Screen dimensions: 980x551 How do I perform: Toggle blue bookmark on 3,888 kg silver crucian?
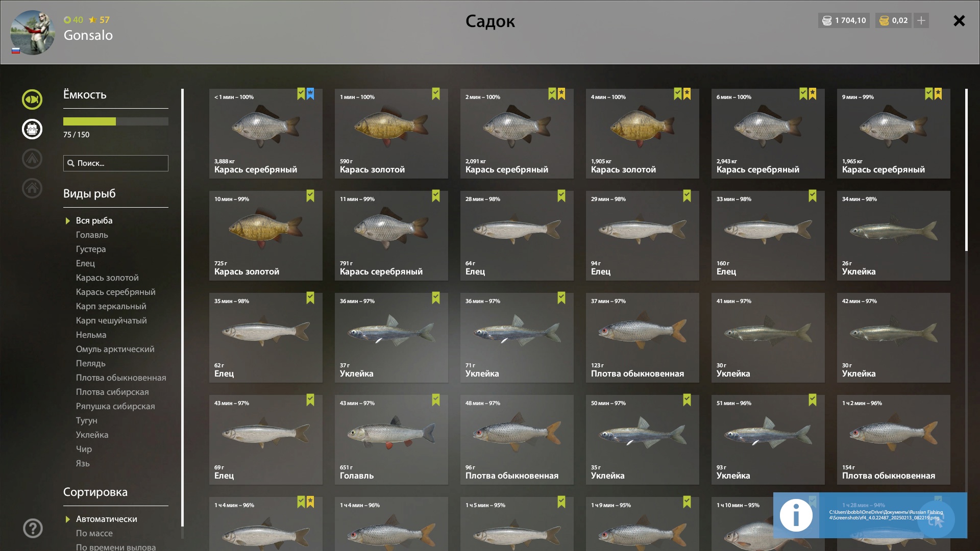310,94
